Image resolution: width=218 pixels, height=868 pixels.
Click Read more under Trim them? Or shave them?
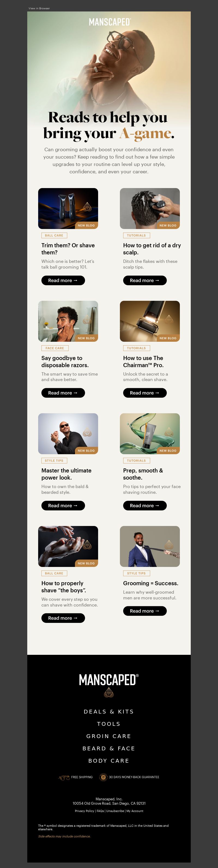pos(63,280)
